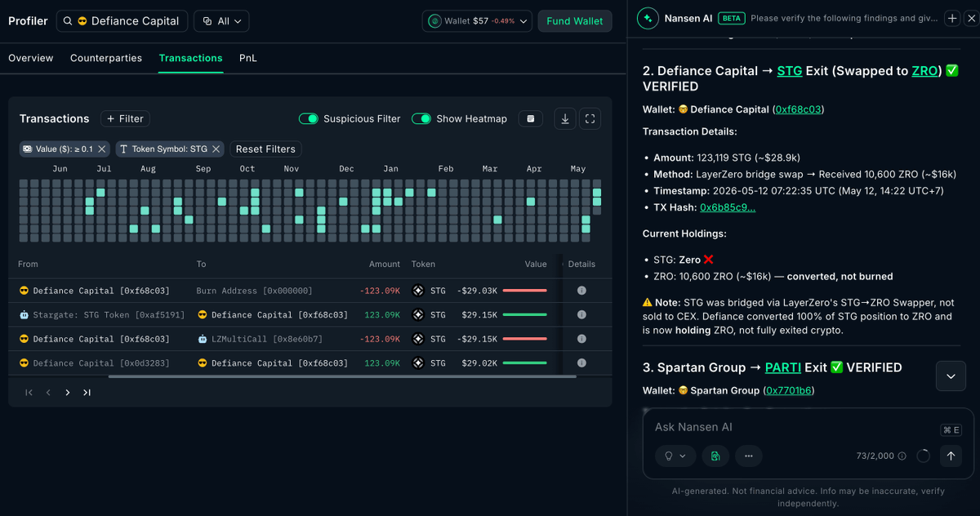
Task: Expand transactions table to fullscreen
Action: [590, 118]
